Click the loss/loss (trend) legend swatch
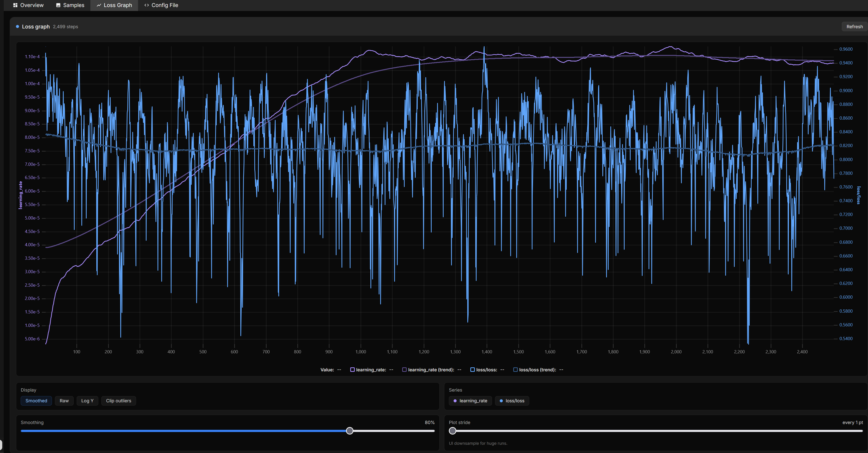This screenshot has height=453, width=868. click(515, 370)
